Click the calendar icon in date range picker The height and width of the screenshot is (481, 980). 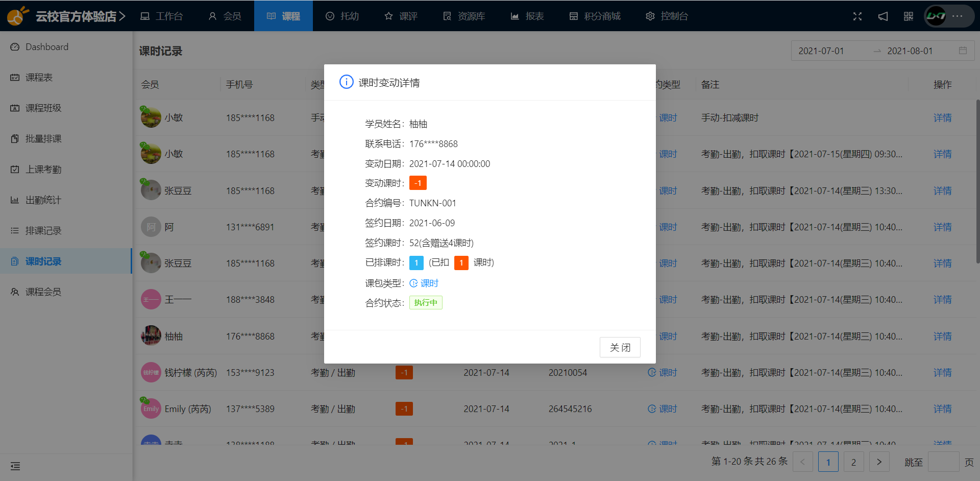pos(963,51)
